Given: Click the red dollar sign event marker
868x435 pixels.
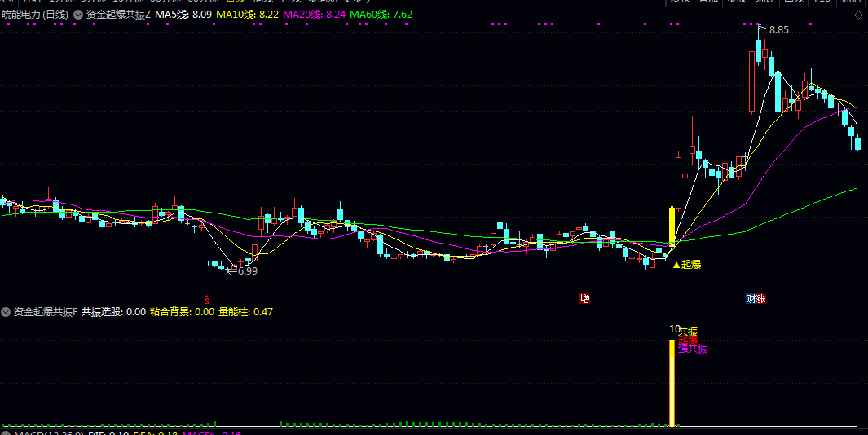Looking at the screenshot, I should pyautogui.click(x=207, y=299).
